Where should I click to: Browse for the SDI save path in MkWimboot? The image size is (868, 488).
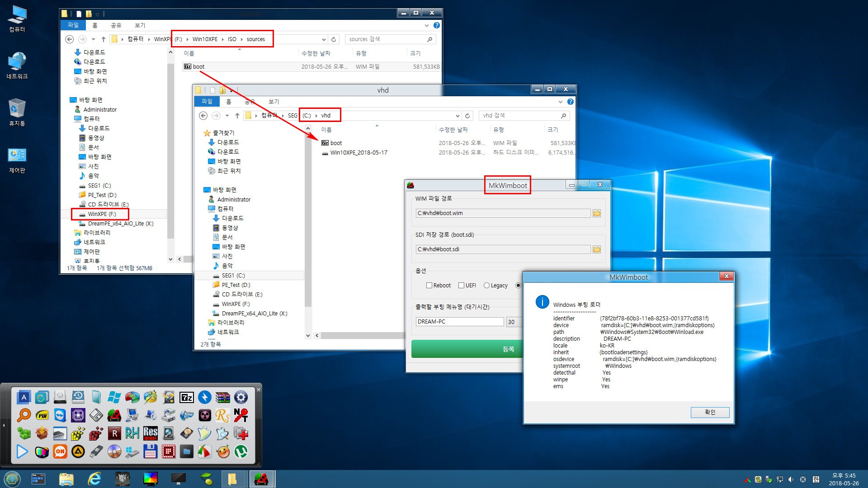[x=597, y=249]
